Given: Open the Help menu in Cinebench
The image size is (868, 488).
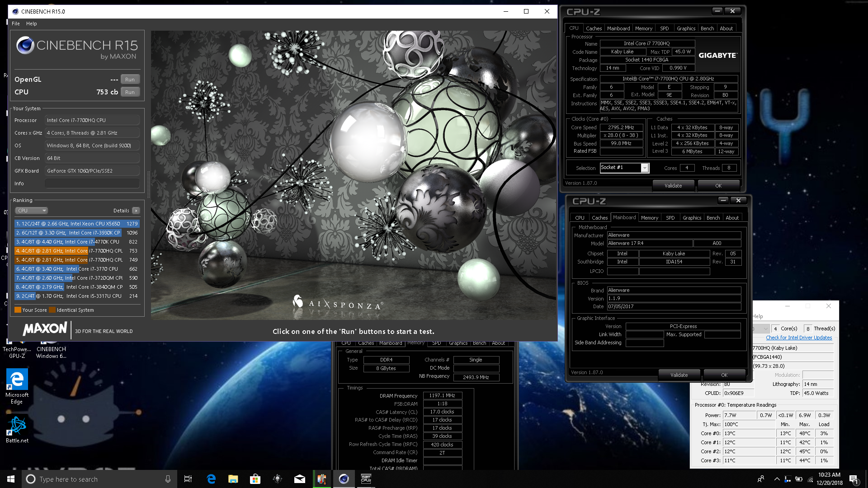Looking at the screenshot, I should [x=31, y=23].
